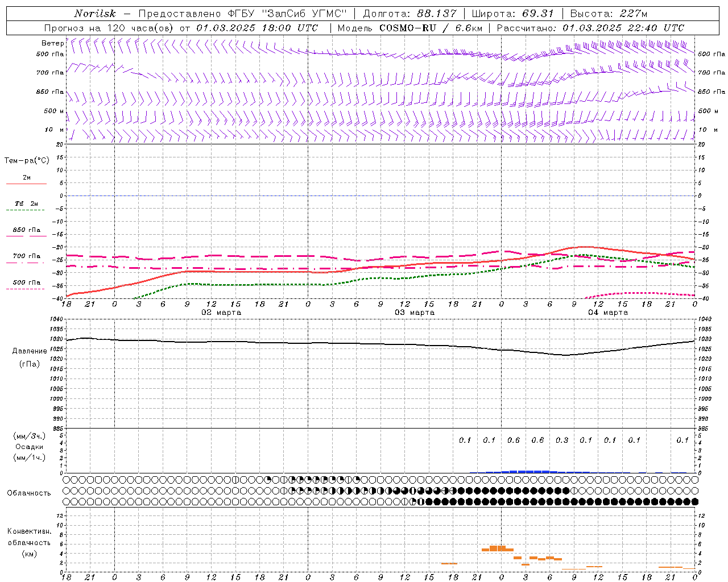Click 'Прогноз на 120 часа(ов)' forecast text
The width and height of the screenshot is (728, 582).
109,28
